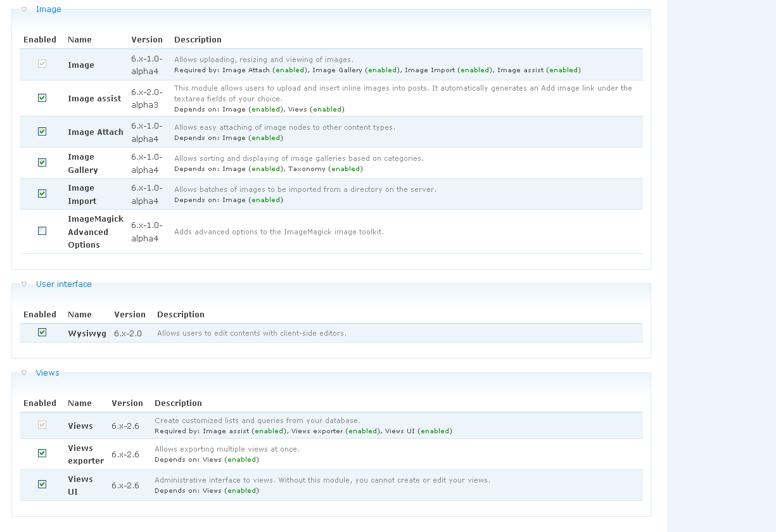Click the Wysiwyg module name label
The image size is (776, 532).
point(87,333)
